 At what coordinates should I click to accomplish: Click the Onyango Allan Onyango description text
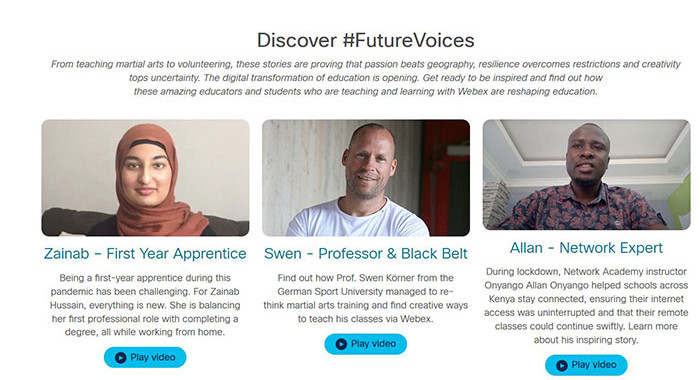(586, 305)
